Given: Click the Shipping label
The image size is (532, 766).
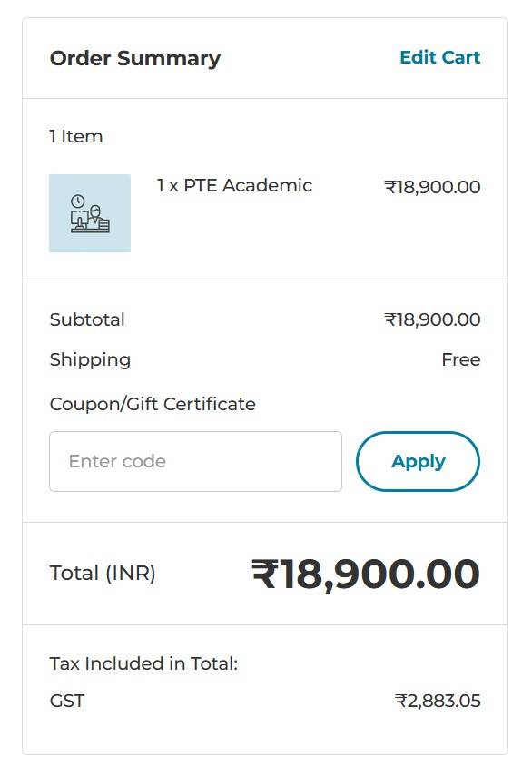Looking at the screenshot, I should click(90, 359).
